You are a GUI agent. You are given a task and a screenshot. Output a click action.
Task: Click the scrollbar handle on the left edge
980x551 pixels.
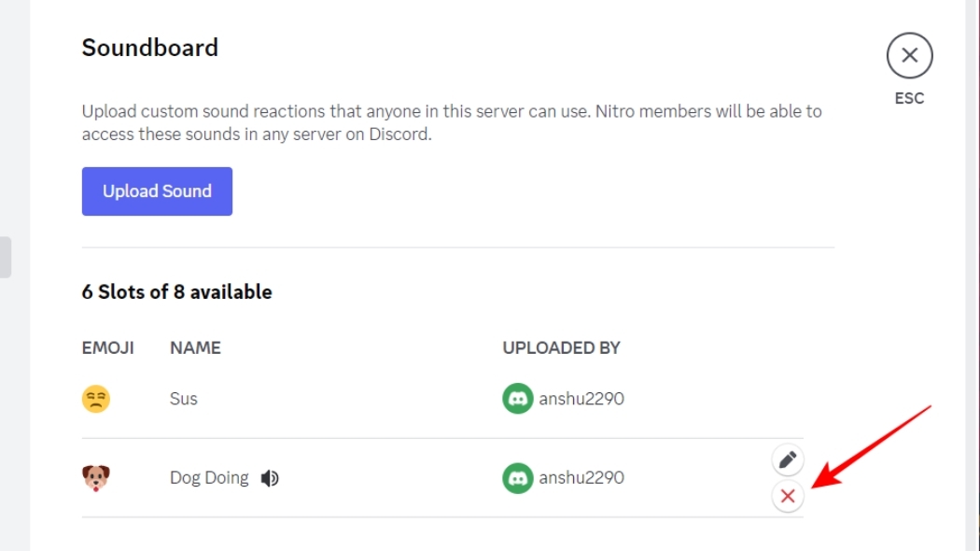click(x=3, y=255)
